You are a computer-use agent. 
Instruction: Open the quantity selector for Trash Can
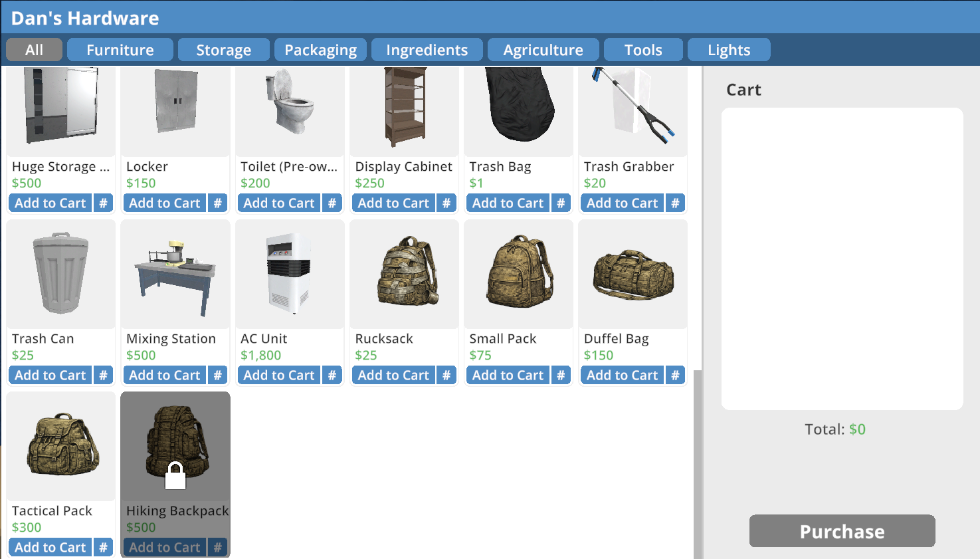[103, 375]
